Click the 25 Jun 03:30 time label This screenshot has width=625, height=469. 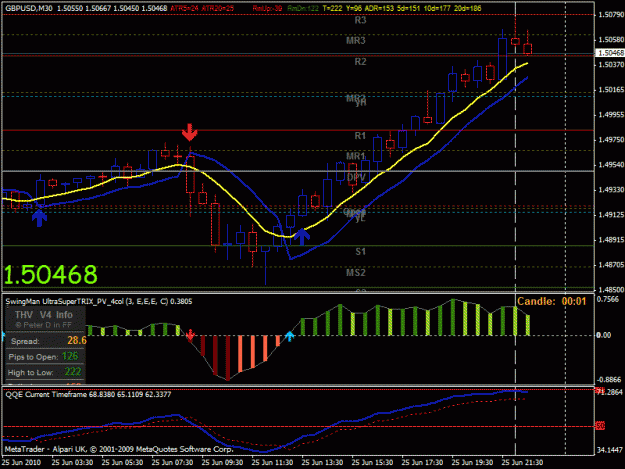pos(72,462)
